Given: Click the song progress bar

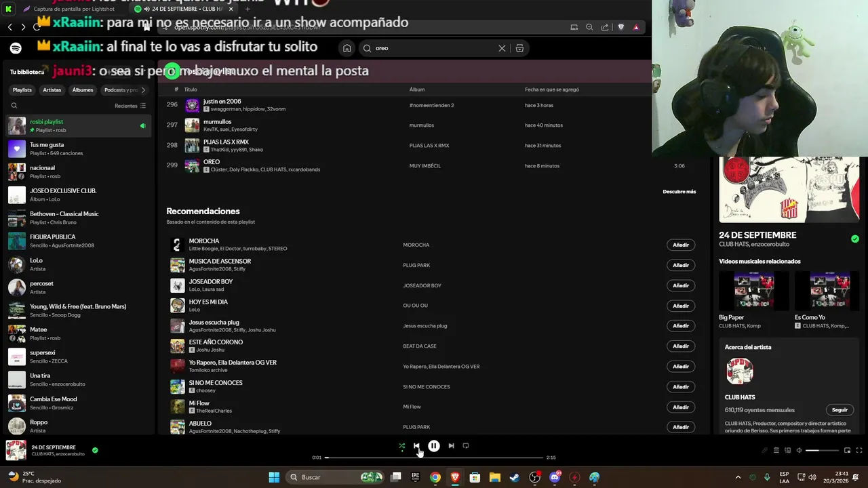Looking at the screenshot, I should point(434,457).
